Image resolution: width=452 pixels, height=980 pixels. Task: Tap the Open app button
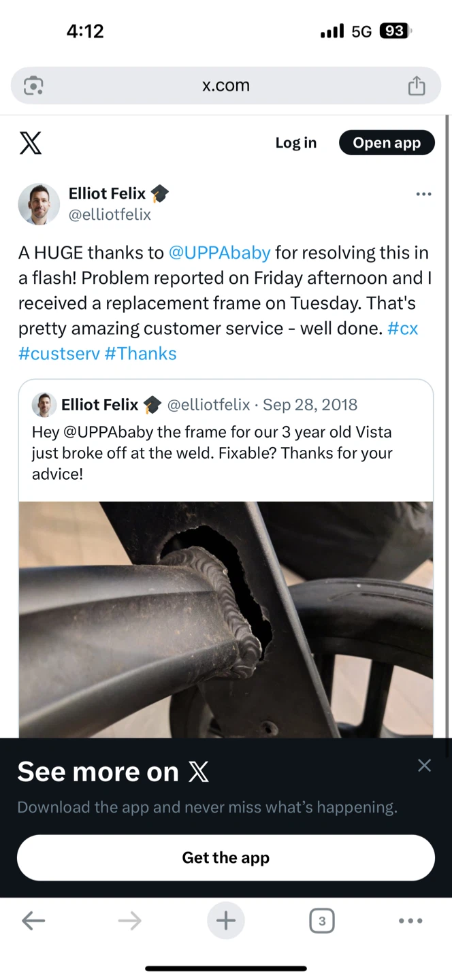[387, 142]
